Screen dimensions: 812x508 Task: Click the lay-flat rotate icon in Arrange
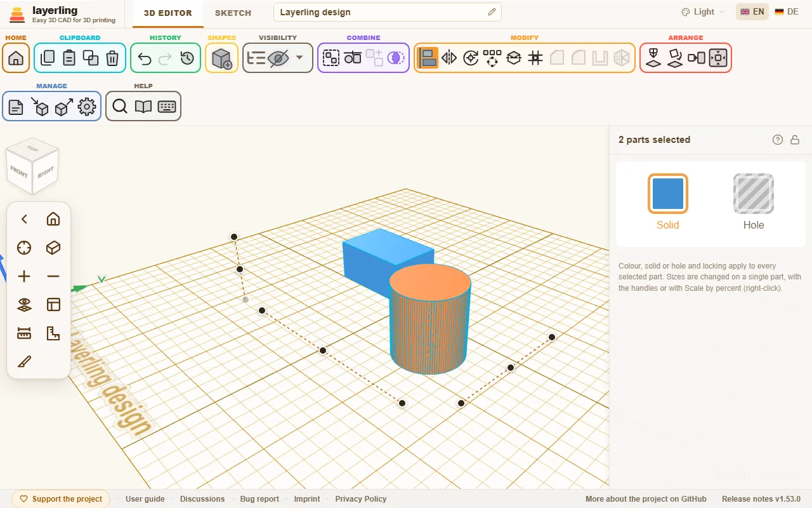point(675,58)
